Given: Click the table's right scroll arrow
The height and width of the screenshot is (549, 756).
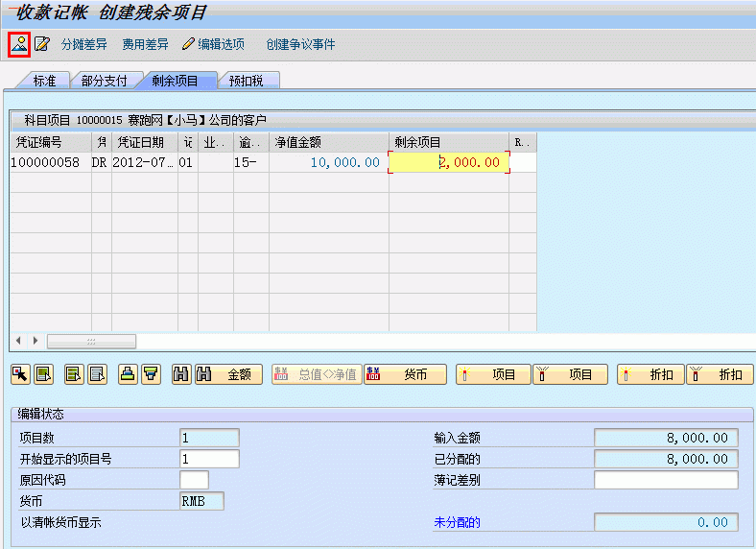Looking at the screenshot, I should pos(35,341).
